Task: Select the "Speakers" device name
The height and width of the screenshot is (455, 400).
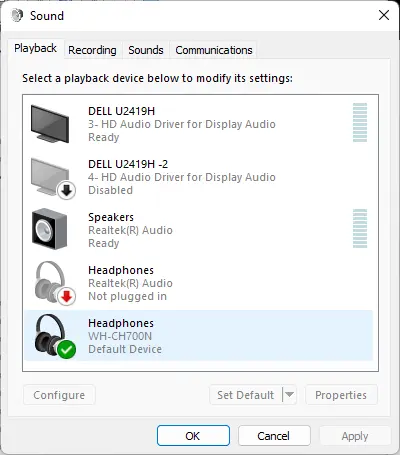Action: [111, 217]
